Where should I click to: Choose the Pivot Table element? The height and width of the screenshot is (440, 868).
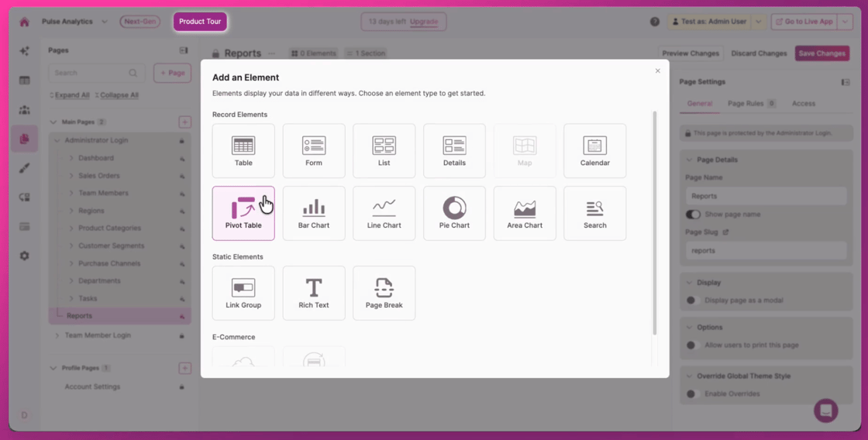[x=243, y=213]
